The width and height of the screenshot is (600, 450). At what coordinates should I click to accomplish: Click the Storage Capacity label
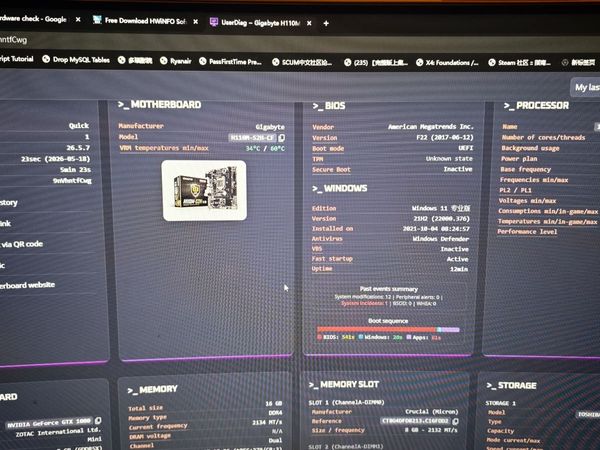[501, 430]
